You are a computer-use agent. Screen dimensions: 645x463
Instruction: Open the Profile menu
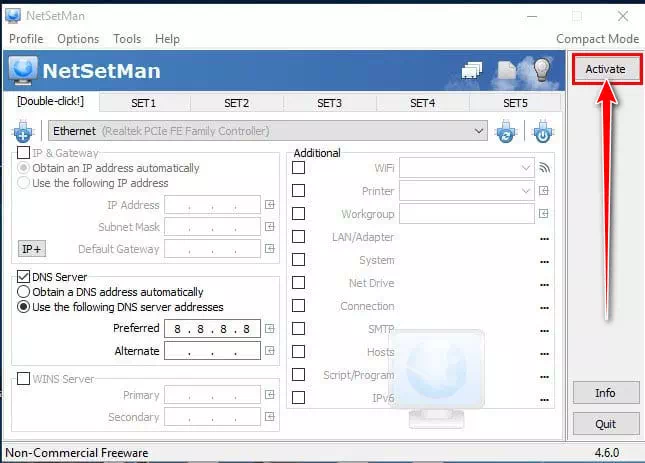pyautogui.click(x=26, y=39)
